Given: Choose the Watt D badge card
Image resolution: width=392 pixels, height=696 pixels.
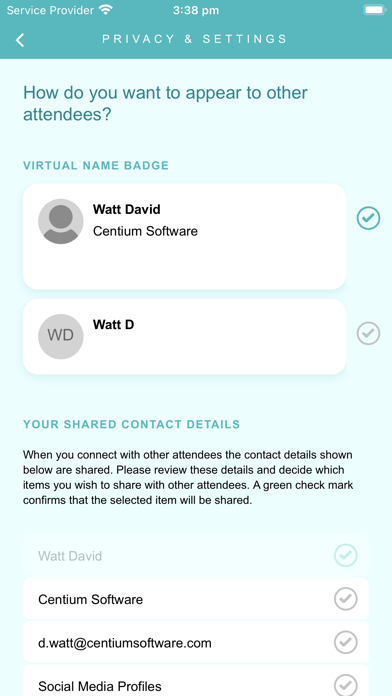Looking at the screenshot, I should [185, 336].
